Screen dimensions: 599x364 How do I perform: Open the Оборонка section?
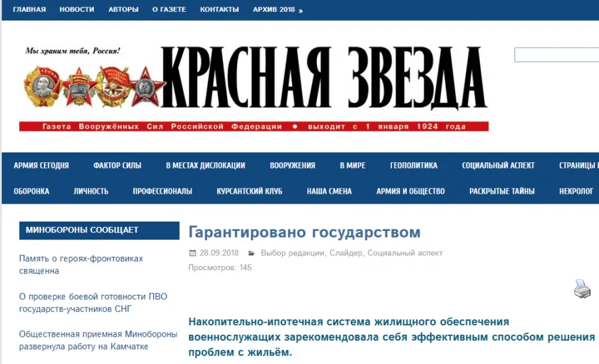pos(31,191)
